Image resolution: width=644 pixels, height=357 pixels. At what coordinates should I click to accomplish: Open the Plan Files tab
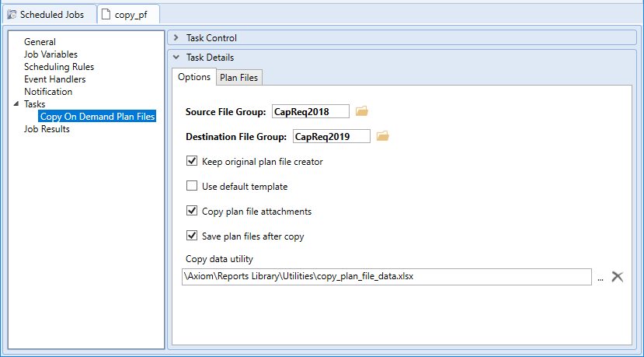point(239,77)
